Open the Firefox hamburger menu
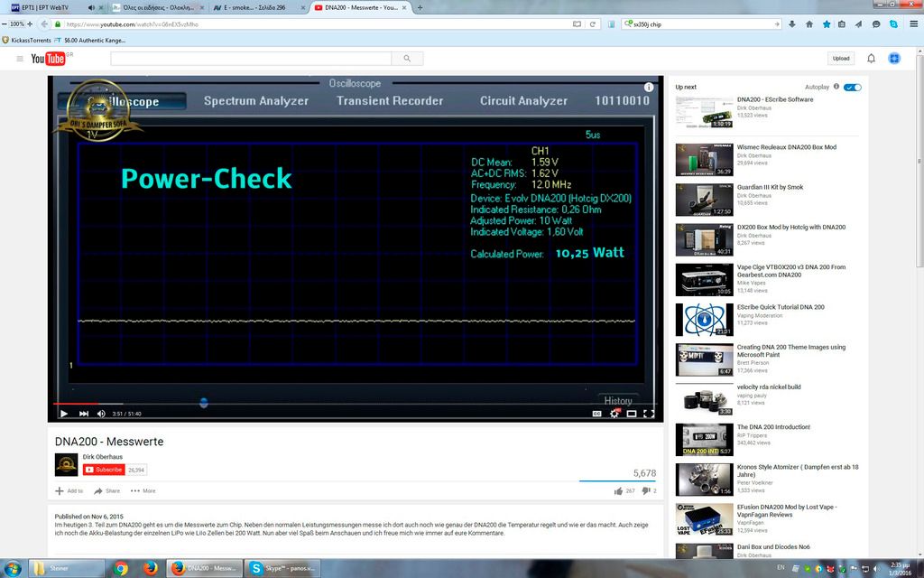Screen dimensions: 924x578 (x=913, y=24)
